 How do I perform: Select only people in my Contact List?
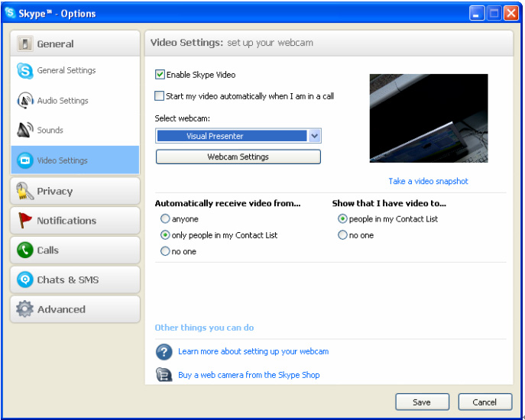165,235
